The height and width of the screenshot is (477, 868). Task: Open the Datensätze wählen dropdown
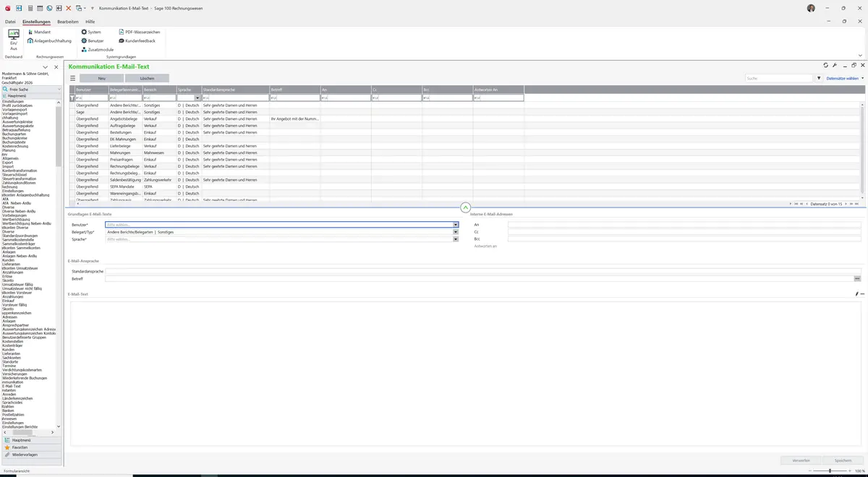click(x=845, y=78)
